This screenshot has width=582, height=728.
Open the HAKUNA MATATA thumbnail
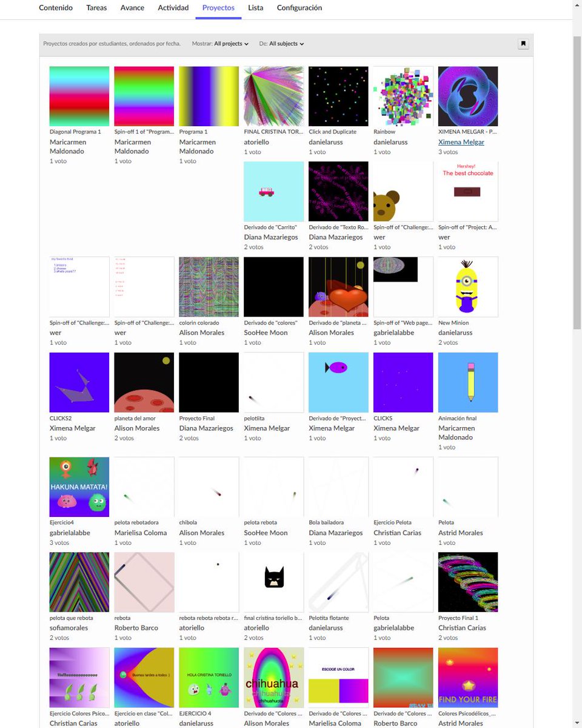79,487
